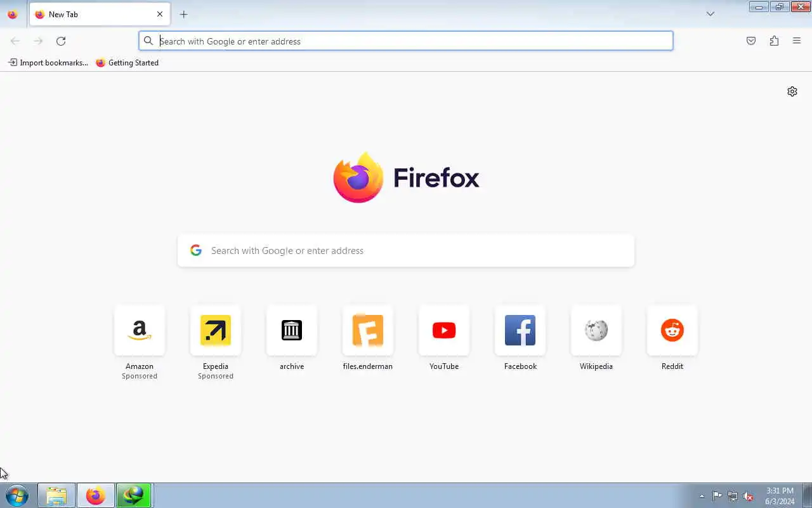Select the New Tab tab

[x=100, y=14]
